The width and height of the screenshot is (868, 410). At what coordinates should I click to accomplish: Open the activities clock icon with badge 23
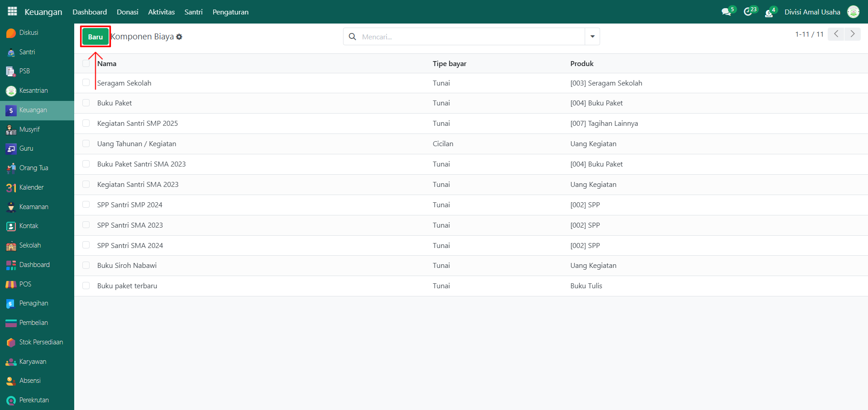[x=748, y=12]
